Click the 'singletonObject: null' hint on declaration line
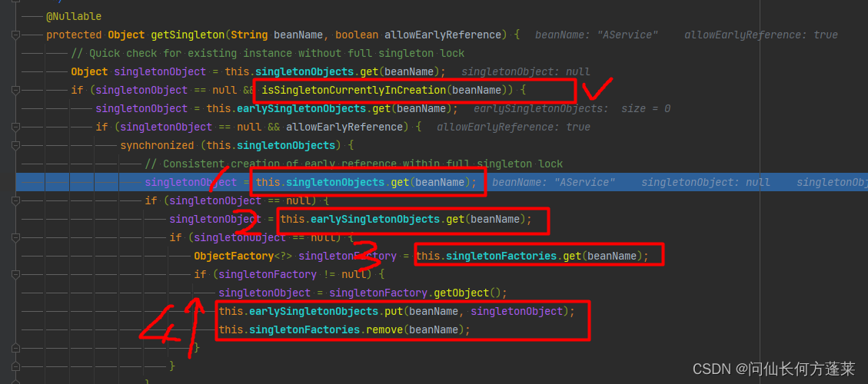This screenshot has width=868, height=384. 526,72
